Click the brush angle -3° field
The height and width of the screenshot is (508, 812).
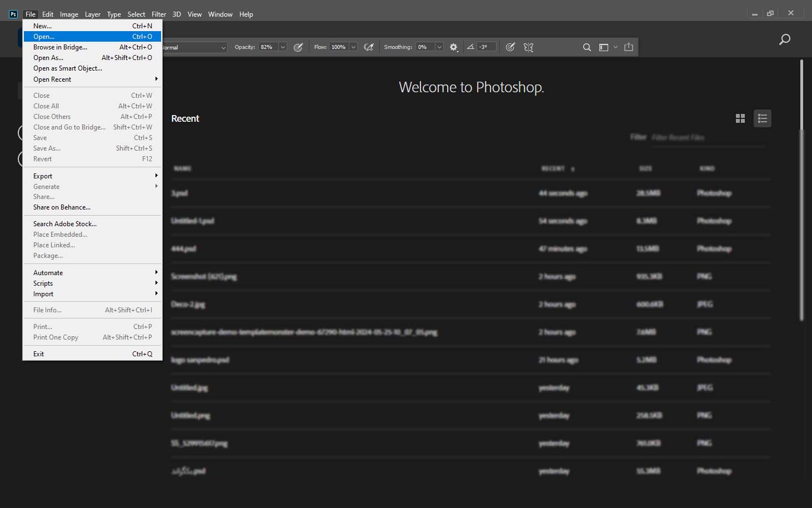click(x=486, y=47)
